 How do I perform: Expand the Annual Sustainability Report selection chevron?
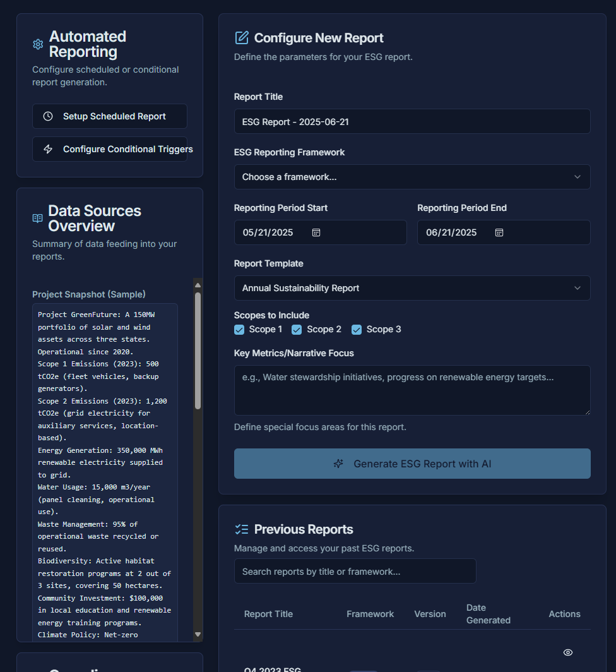click(577, 288)
